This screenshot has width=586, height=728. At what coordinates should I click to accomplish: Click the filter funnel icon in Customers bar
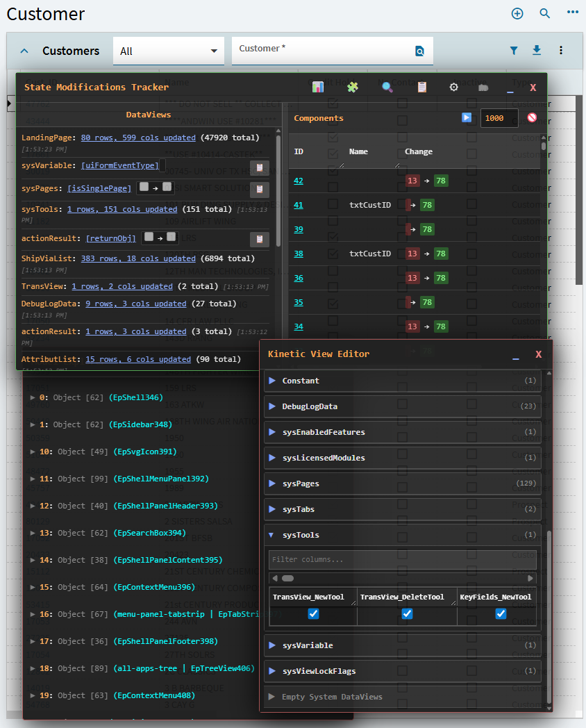514,50
